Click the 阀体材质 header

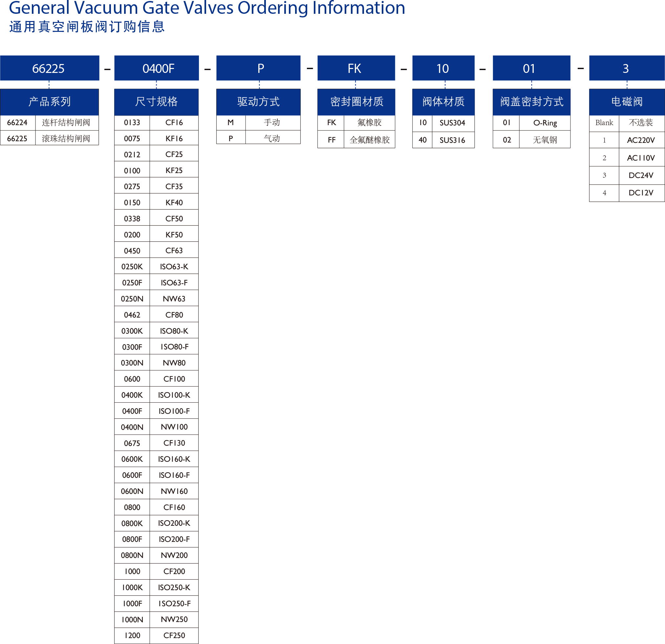click(x=443, y=101)
